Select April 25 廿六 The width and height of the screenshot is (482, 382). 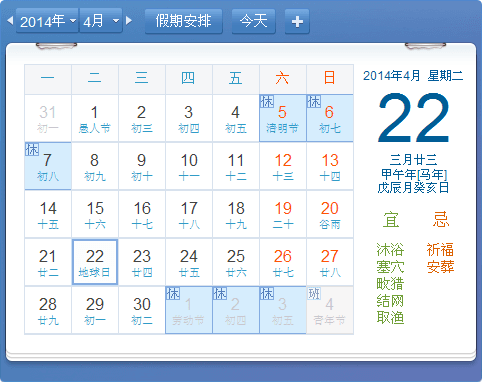pos(236,262)
